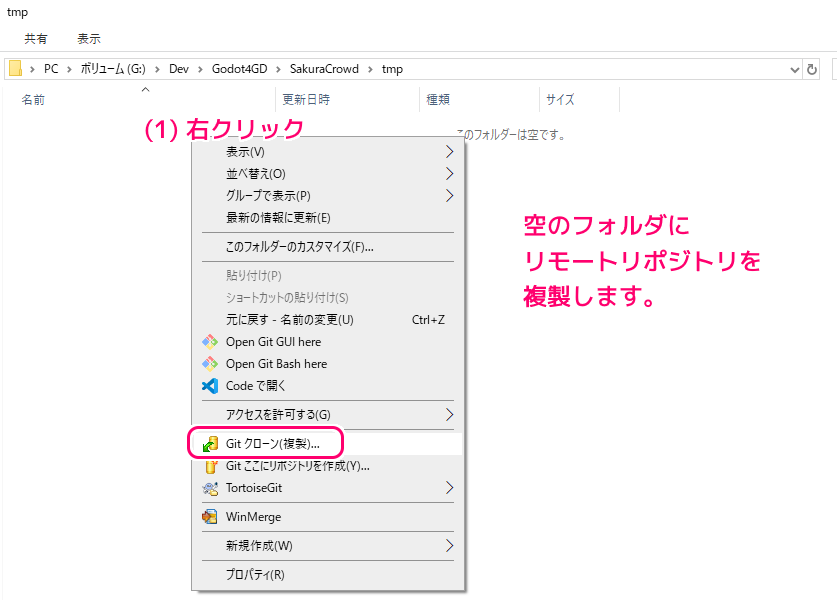
Task: Click the VS Code icon beside Codeで開く
Action: point(210,386)
